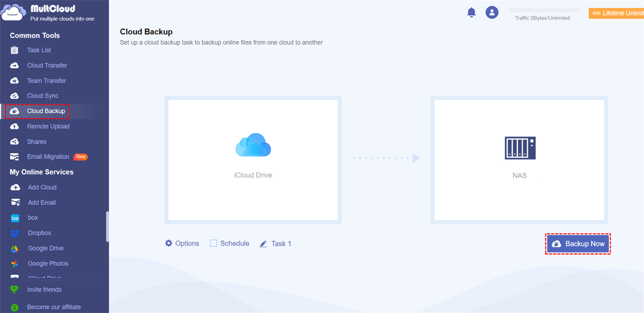Click the box service logo

click(16, 218)
